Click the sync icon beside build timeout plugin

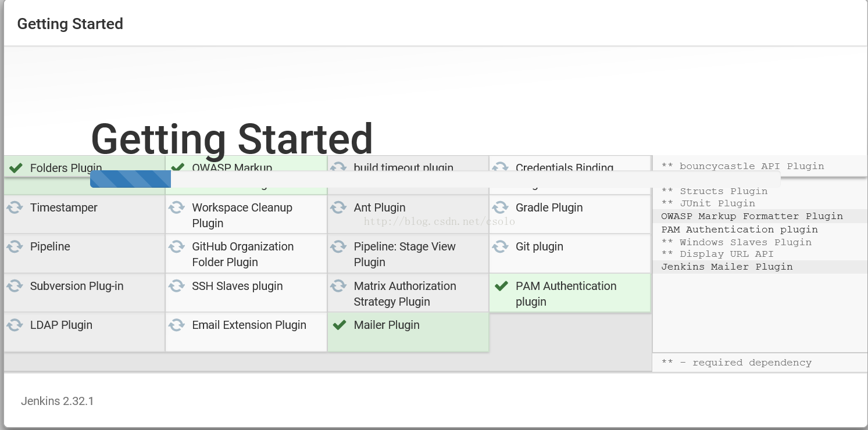338,167
